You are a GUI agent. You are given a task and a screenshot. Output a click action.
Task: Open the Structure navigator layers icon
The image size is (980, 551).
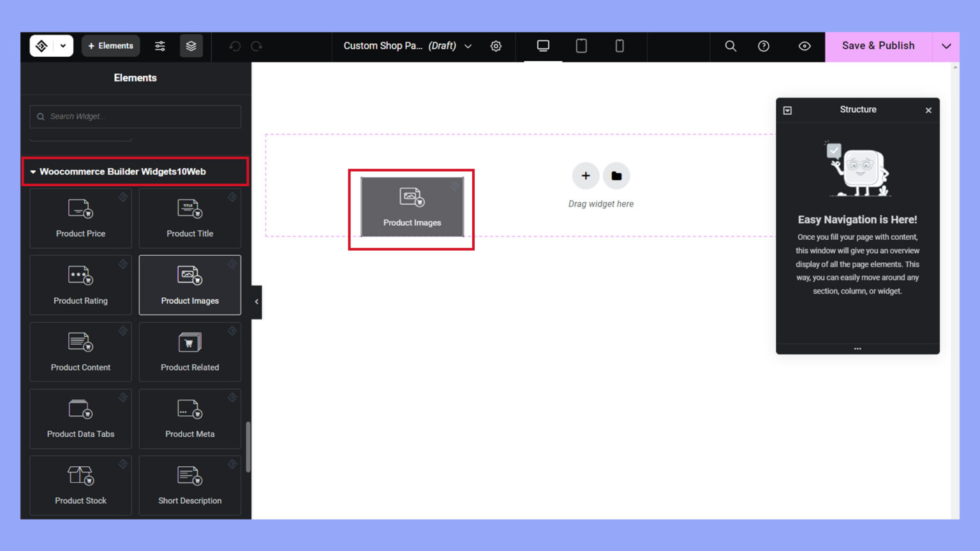pyautogui.click(x=191, y=46)
